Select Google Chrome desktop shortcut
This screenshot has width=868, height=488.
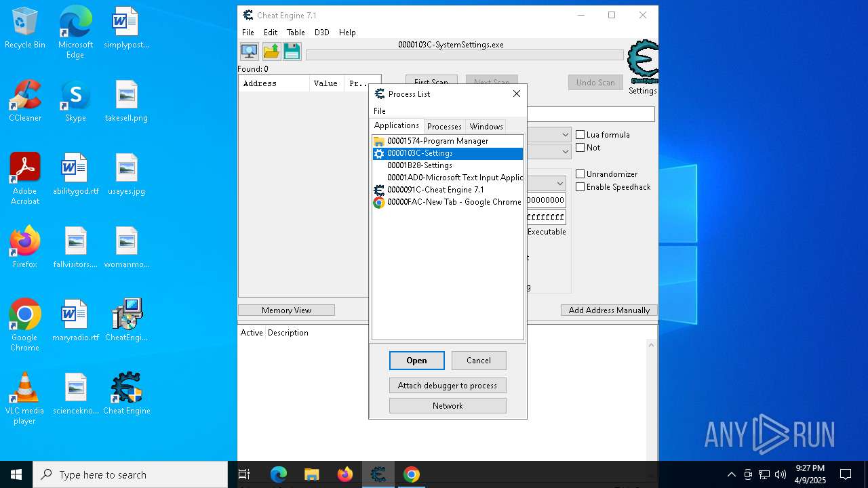[x=25, y=325]
